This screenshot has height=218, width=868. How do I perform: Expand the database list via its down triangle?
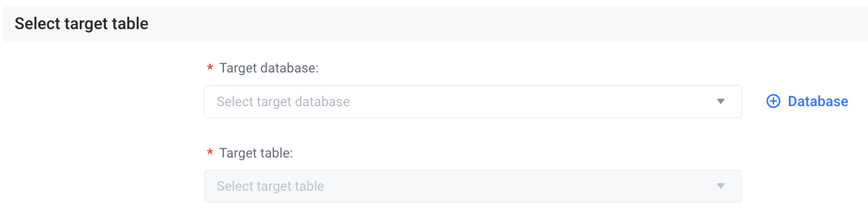coord(720,102)
